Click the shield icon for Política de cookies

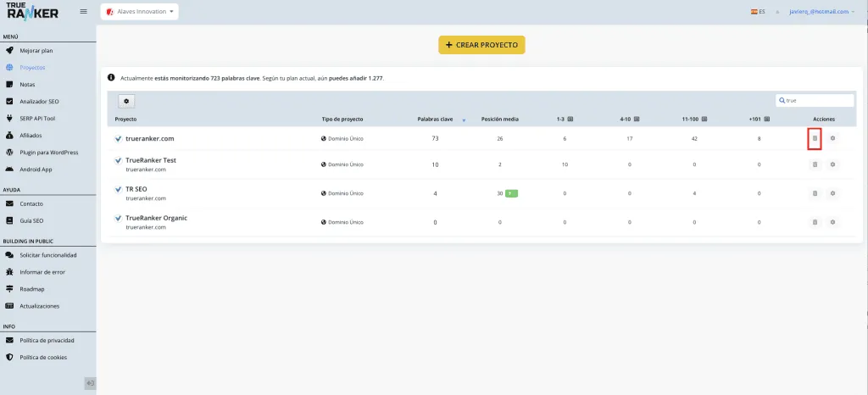[9, 358]
